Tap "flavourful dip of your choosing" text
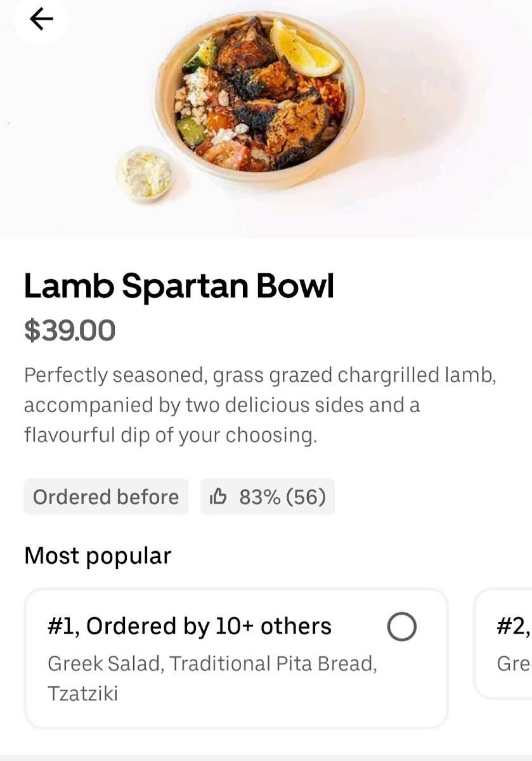Image resolution: width=532 pixels, height=761 pixels. (x=170, y=435)
